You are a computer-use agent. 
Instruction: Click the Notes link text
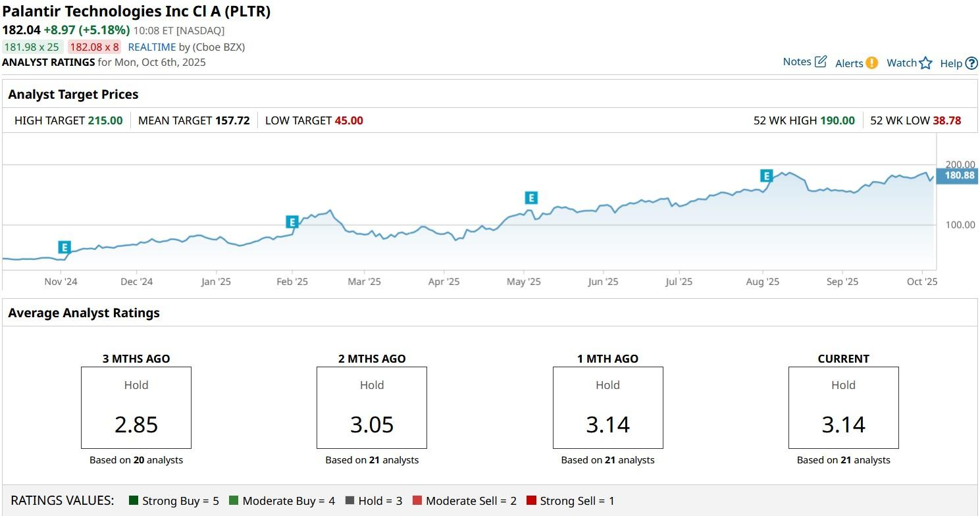pos(796,62)
